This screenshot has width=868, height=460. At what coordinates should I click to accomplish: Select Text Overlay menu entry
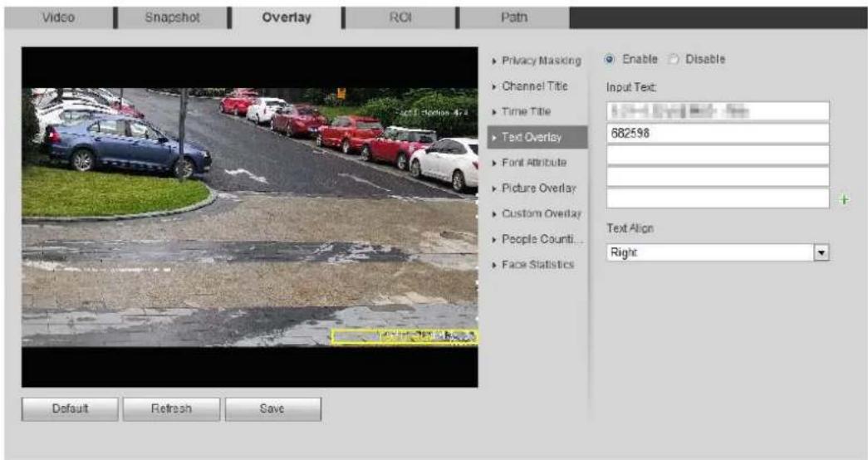(x=537, y=137)
